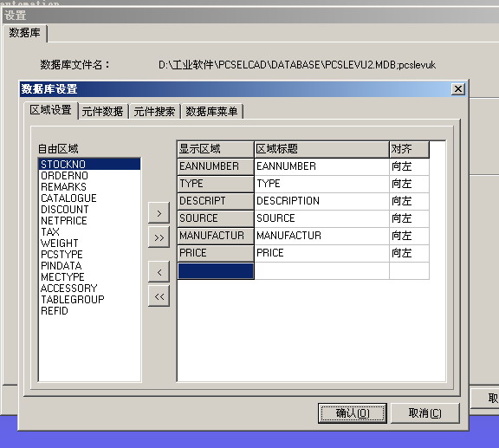This screenshot has height=448, width=499.
Task: Select REMARKS in free fields list
Action: [x=89, y=186]
